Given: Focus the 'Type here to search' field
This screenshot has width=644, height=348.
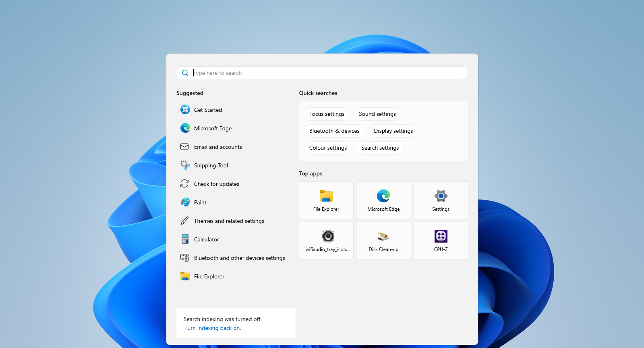Looking at the screenshot, I should [322, 73].
